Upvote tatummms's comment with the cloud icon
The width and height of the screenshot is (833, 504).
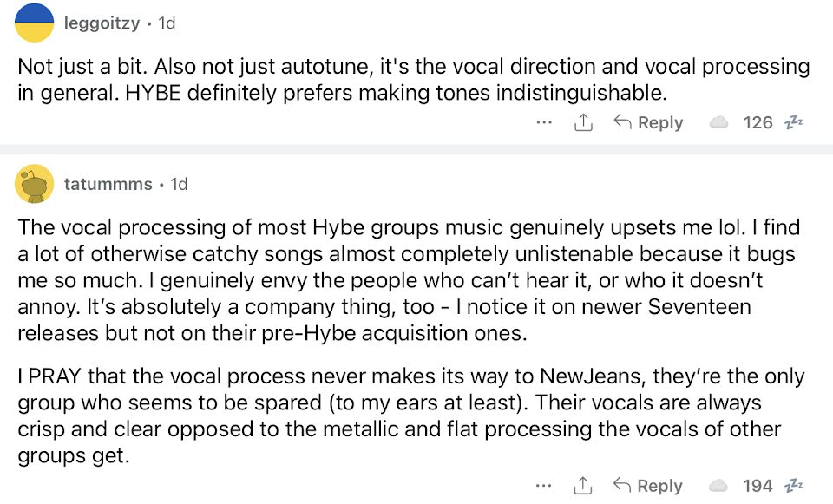[x=719, y=487]
